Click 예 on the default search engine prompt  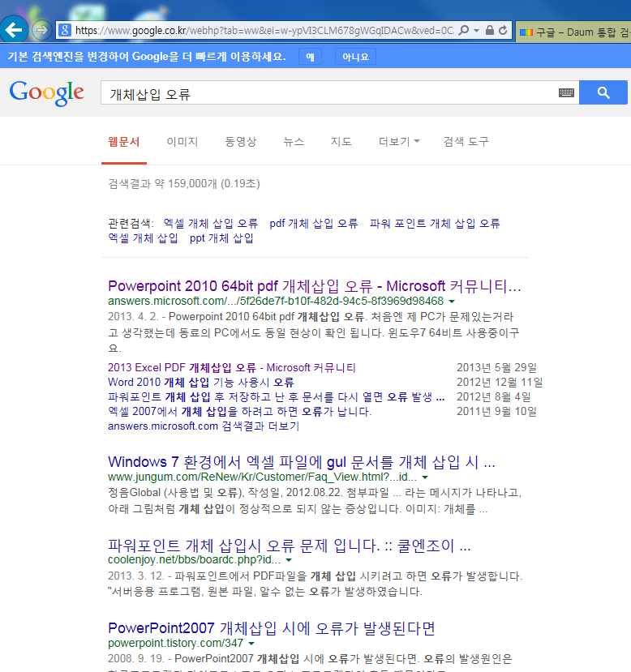coord(311,57)
